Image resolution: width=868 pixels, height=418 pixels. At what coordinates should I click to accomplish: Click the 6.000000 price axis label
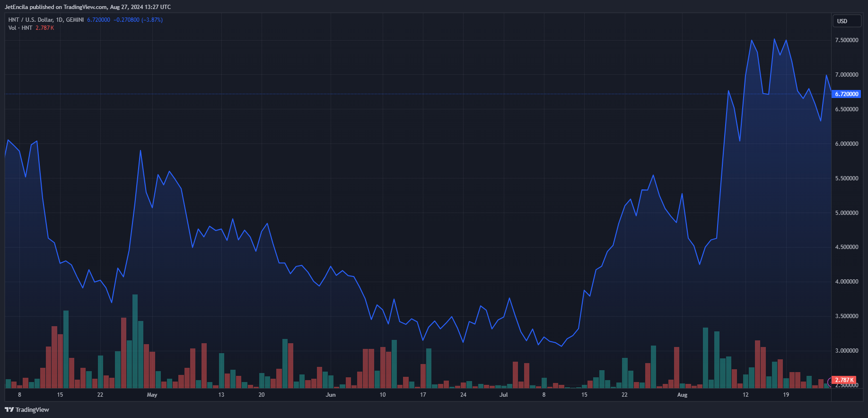(847, 144)
